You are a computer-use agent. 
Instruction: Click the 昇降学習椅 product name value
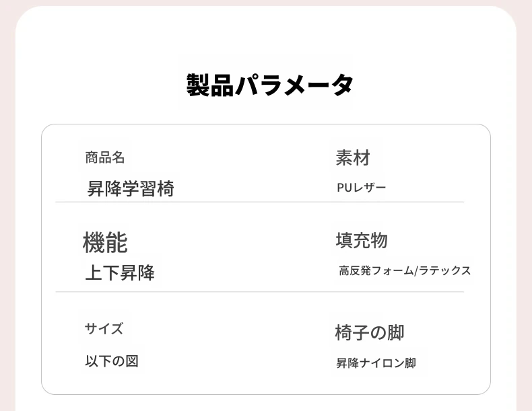[131, 189]
